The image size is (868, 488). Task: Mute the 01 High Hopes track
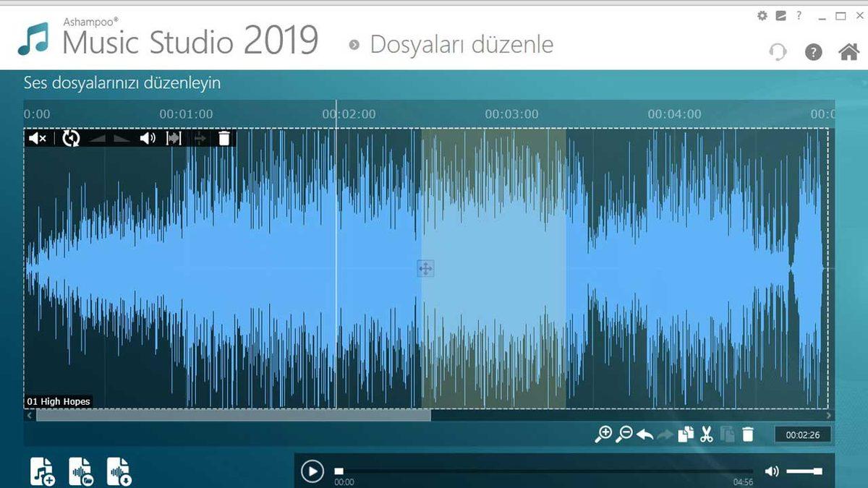pos(36,139)
